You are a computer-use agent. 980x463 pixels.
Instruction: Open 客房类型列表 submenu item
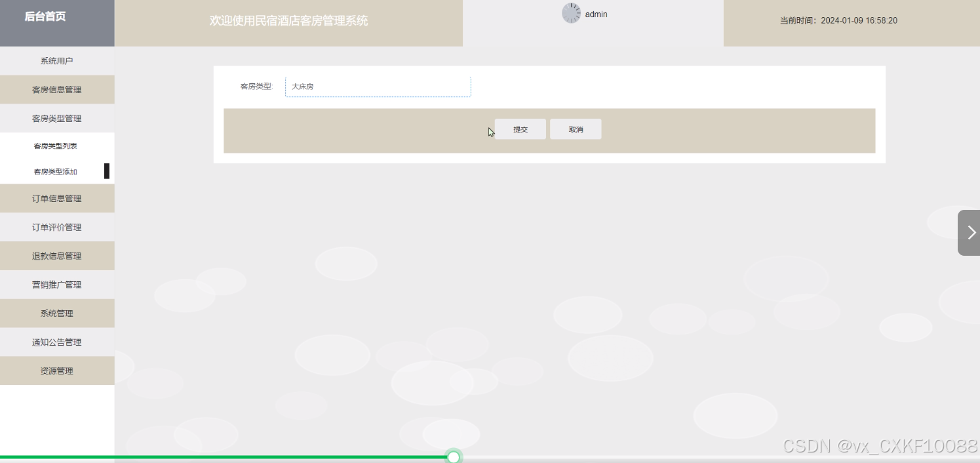click(56, 146)
